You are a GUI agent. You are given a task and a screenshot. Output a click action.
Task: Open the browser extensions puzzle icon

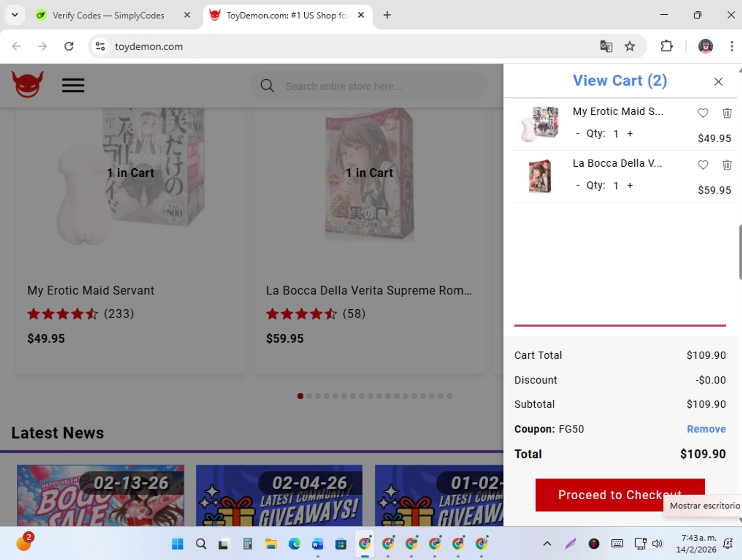click(667, 47)
